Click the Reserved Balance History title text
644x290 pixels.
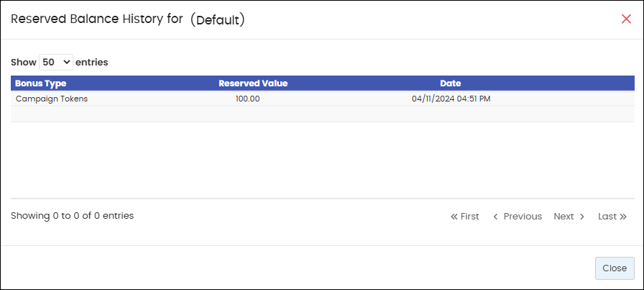pos(96,19)
